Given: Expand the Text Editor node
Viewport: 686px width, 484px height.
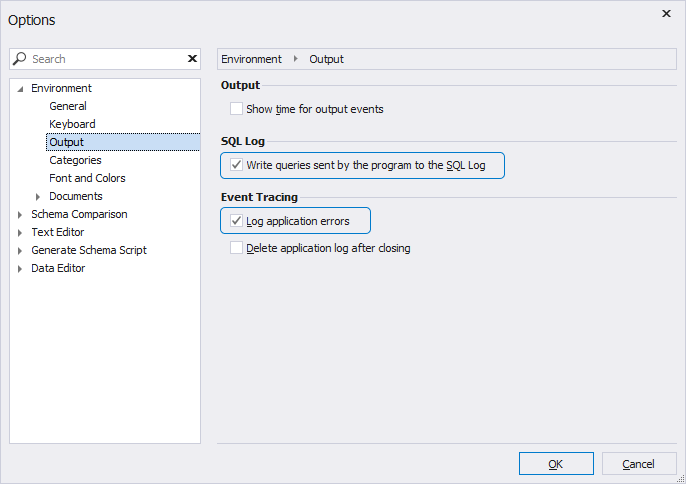Looking at the screenshot, I should (x=20, y=232).
